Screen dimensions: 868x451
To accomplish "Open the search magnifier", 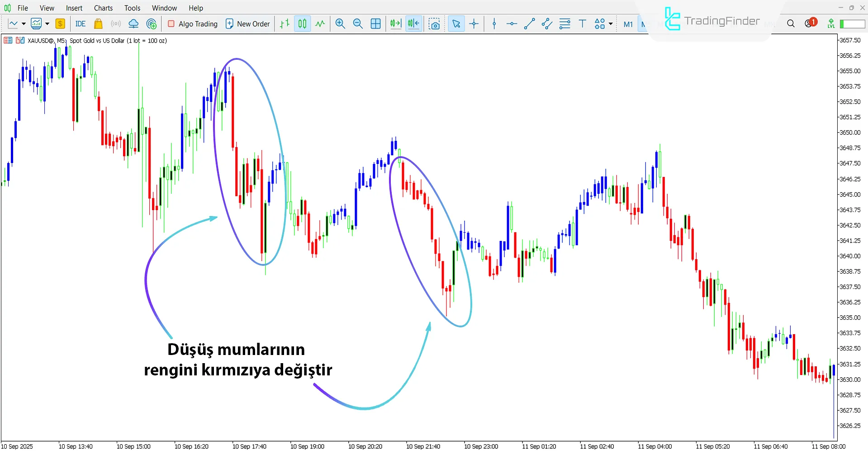I will pos(791,24).
